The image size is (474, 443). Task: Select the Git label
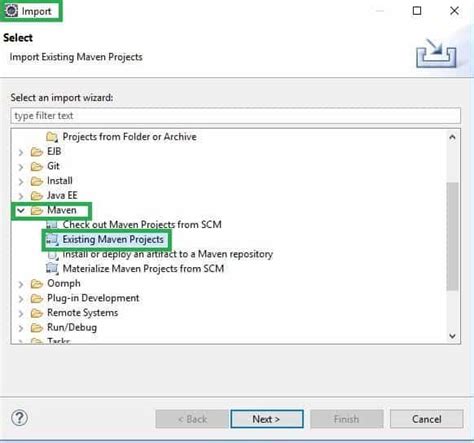point(53,166)
